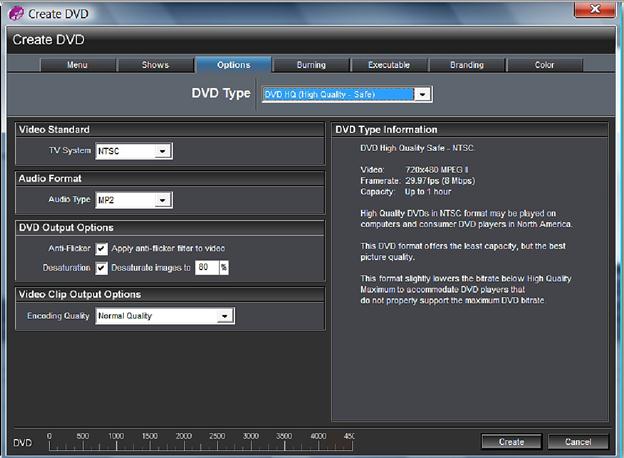Go to the Burning tab
The image size is (624, 458).
pos(311,65)
